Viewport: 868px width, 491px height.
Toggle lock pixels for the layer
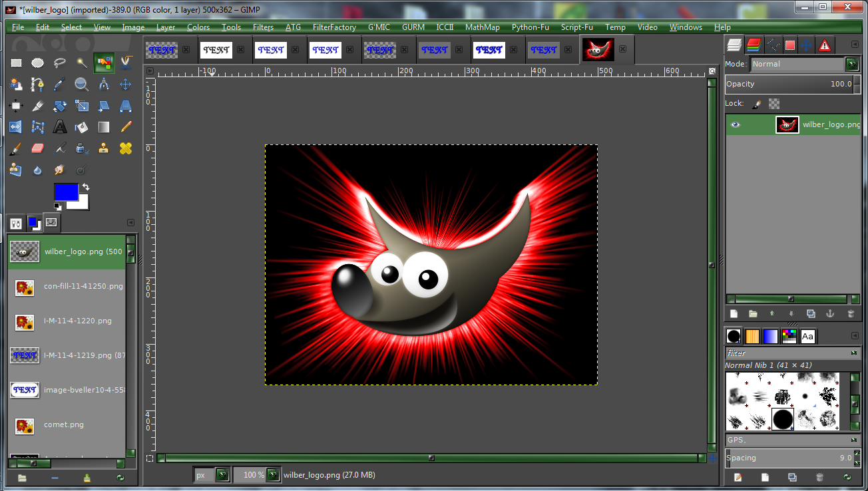pyautogui.click(x=757, y=104)
